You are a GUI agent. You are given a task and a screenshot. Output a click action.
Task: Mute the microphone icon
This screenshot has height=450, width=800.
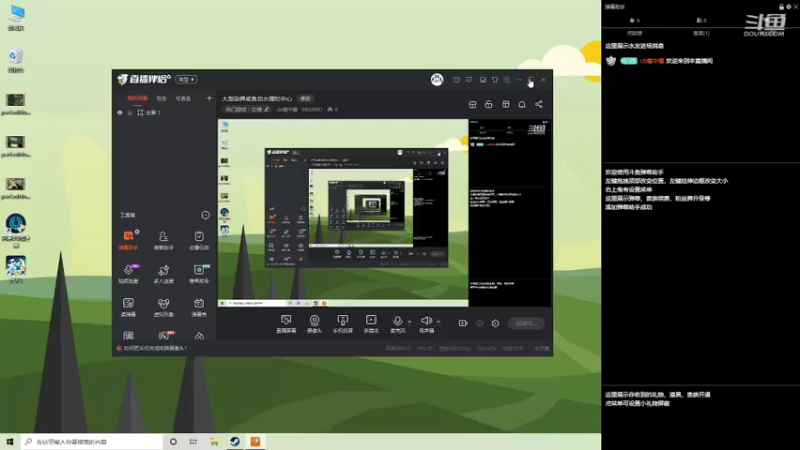pyautogui.click(x=397, y=323)
